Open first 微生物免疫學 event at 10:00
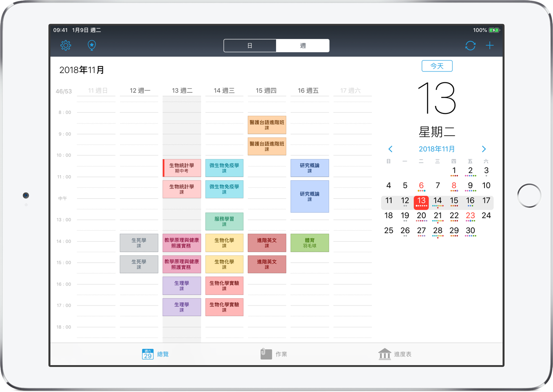Viewport: 553px width, 392px height. coord(224,168)
